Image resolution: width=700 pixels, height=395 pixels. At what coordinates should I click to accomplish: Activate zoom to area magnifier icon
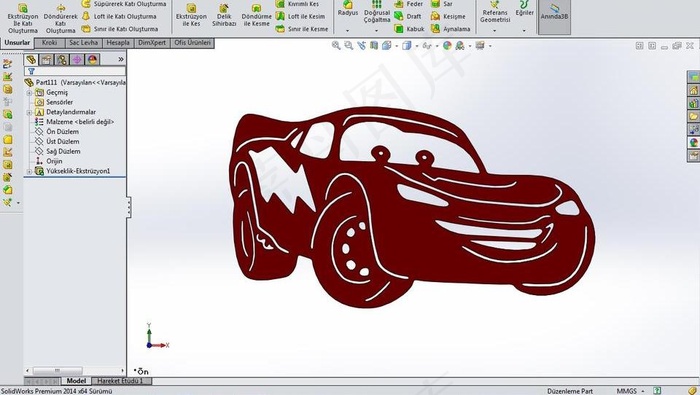348,46
